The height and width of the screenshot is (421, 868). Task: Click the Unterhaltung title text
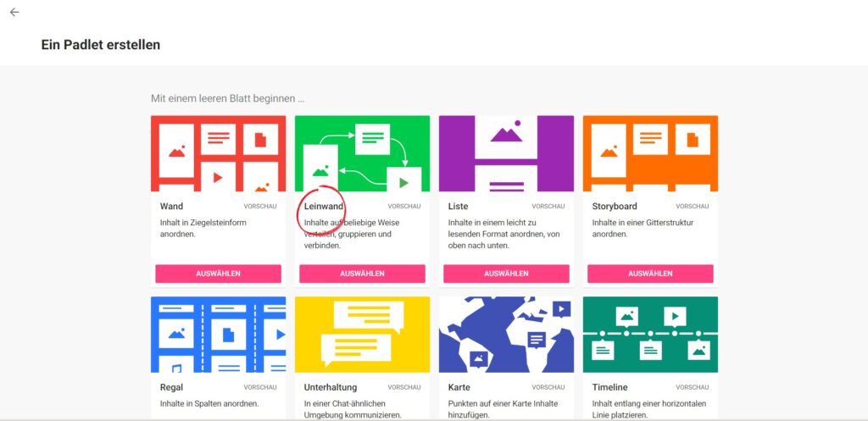(331, 387)
